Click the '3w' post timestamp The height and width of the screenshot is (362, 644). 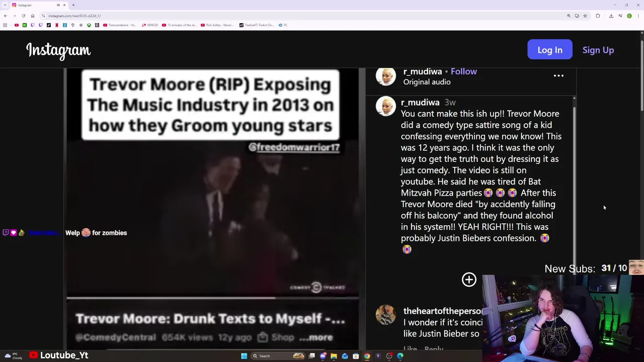tap(450, 103)
